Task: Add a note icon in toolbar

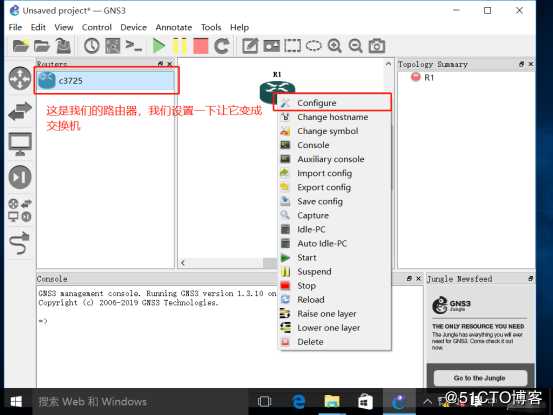Action: 250,46
